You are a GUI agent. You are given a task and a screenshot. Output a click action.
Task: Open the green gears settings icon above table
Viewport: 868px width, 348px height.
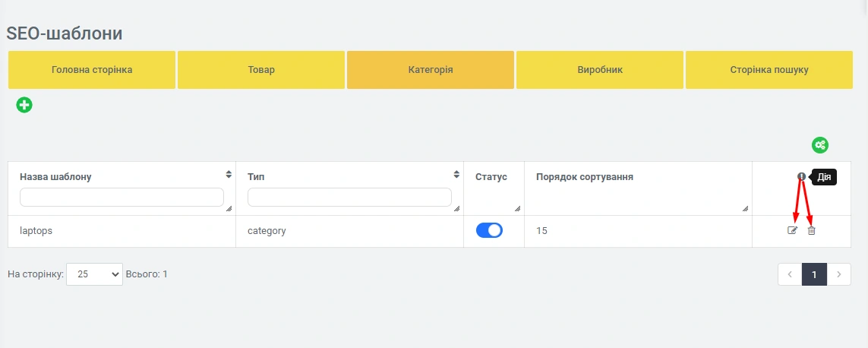[819, 145]
